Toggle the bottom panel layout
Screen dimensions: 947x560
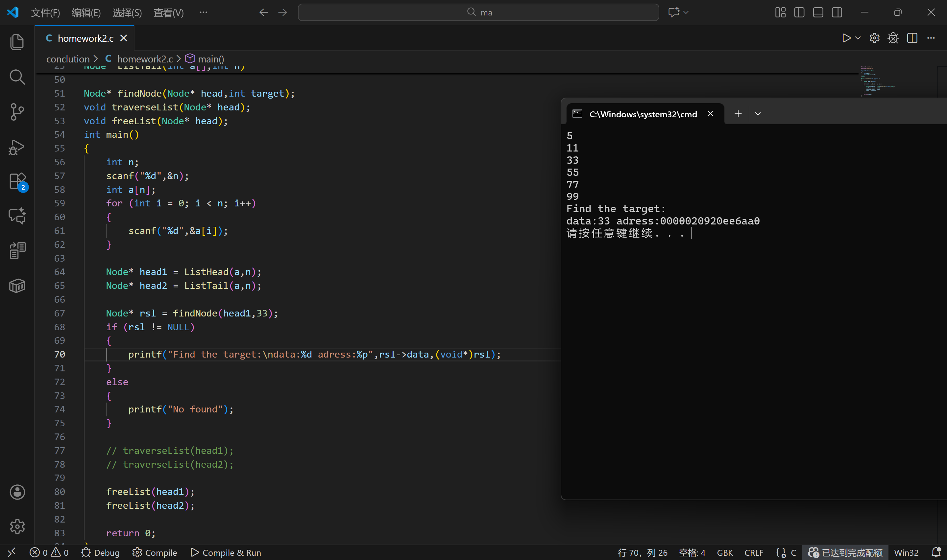point(818,12)
